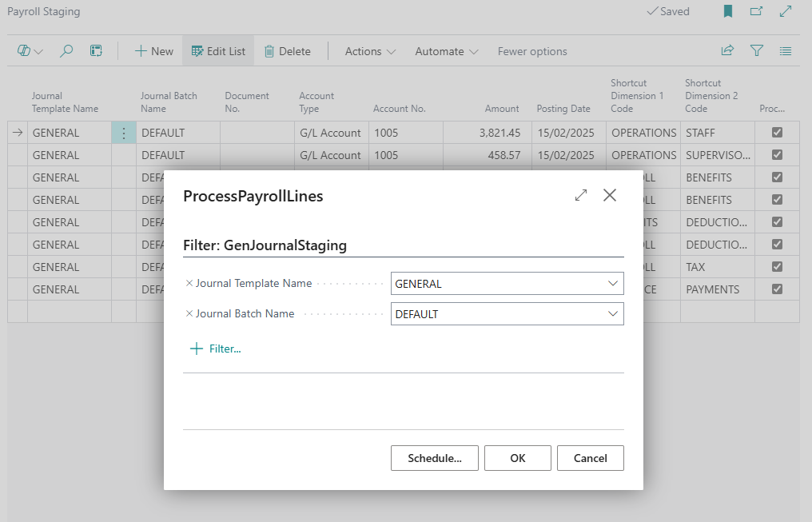Click the analysis mode table icon

[96, 50]
